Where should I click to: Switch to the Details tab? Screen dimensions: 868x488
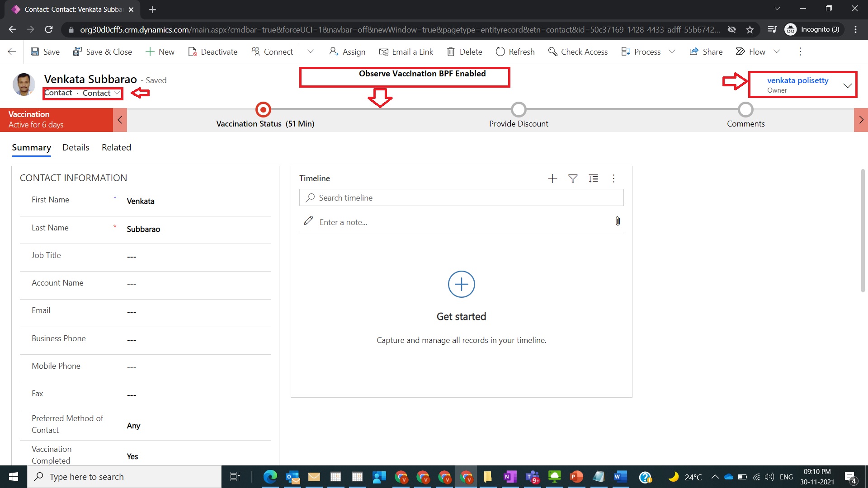click(x=76, y=147)
